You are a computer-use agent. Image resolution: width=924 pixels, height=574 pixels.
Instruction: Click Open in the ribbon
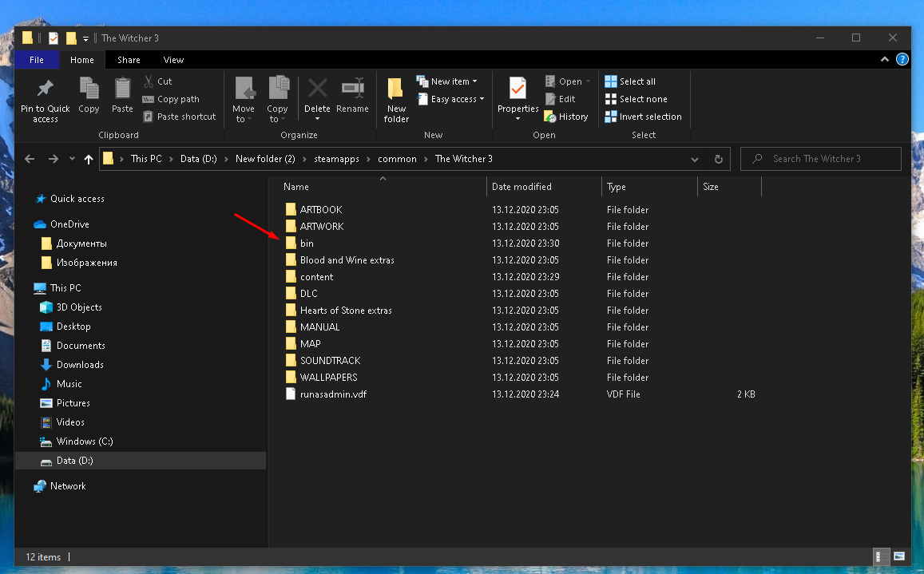[567, 81]
